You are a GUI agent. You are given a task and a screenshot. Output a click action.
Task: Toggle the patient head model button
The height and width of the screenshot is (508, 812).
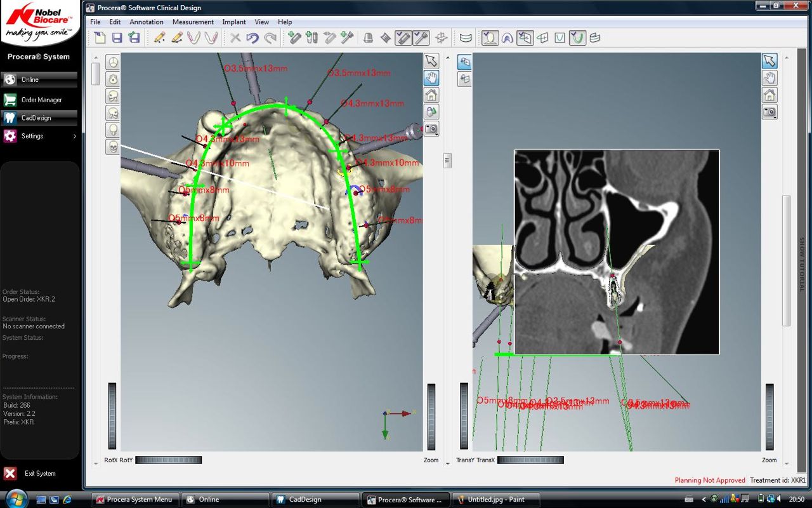pyautogui.click(x=490, y=38)
